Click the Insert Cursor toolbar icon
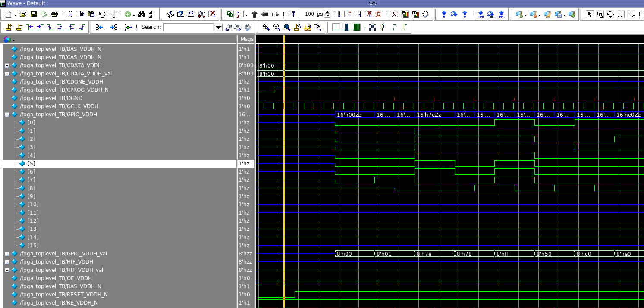The width and height of the screenshot is (644, 308). click(9, 27)
